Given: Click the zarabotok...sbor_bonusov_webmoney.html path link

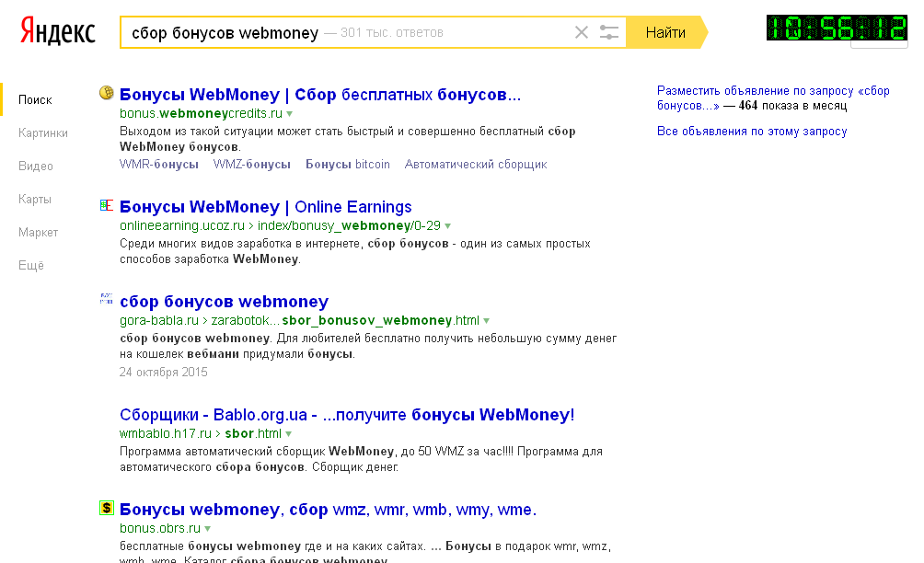Looking at the screenshot, I should coord(345,320).
